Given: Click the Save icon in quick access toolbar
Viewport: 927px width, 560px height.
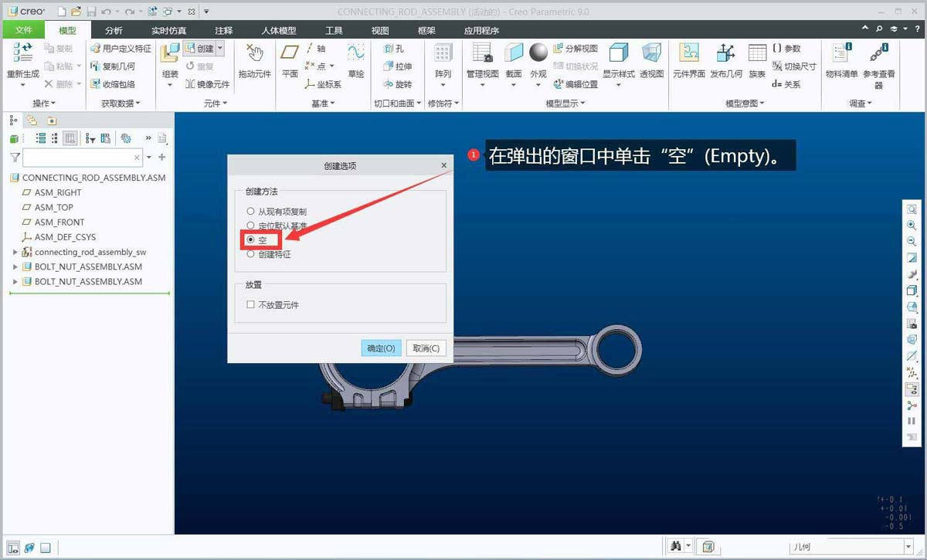Looking at the screenshot, I should [x=91, y=12].
